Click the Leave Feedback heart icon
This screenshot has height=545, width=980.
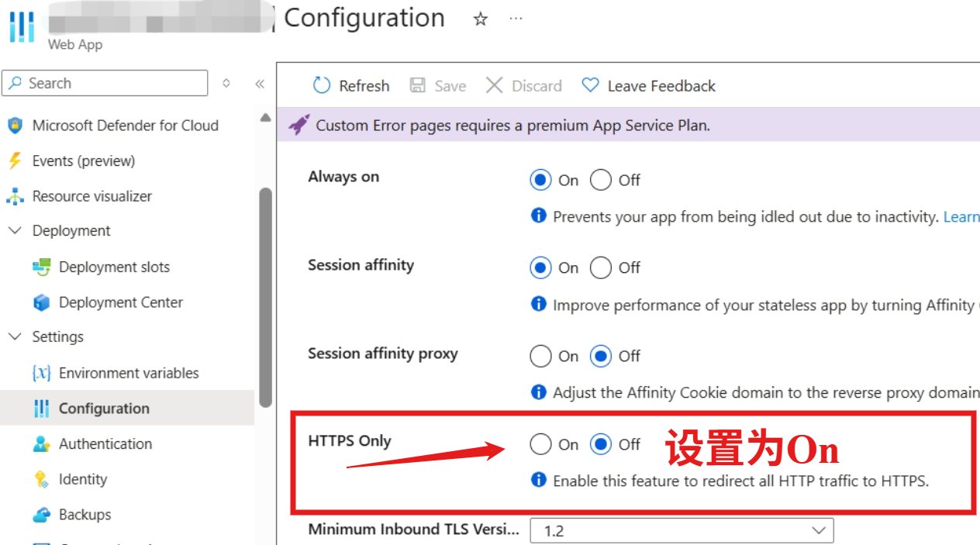(x=591, y=85)
